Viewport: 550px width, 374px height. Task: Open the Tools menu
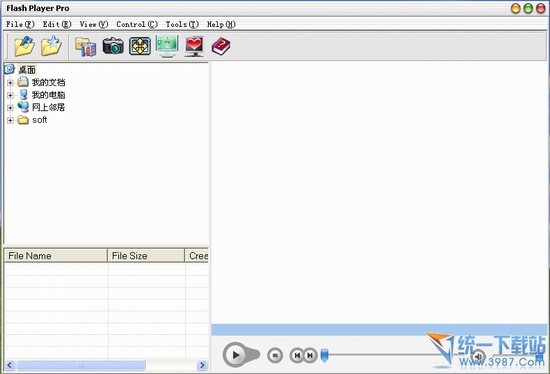click(x=182, y=24)
